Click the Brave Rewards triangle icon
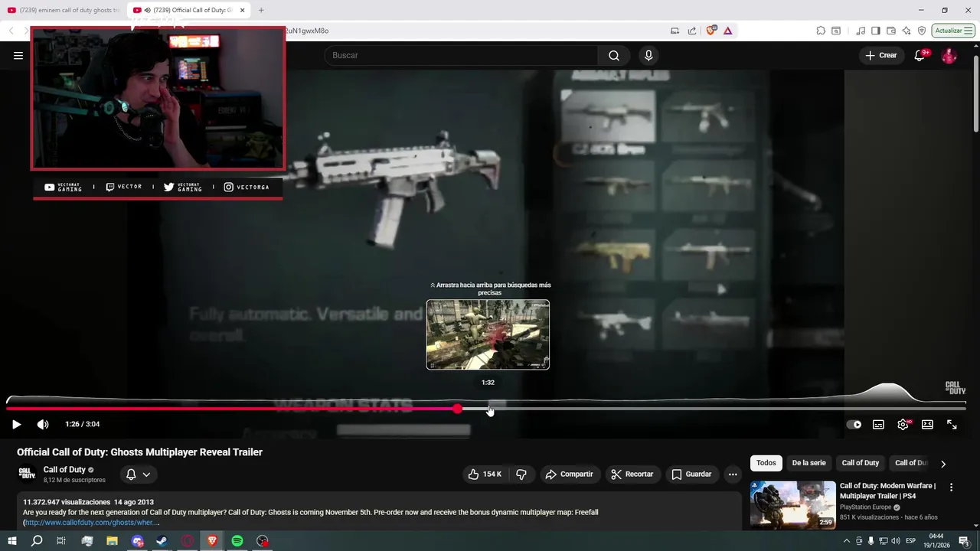The image size is (980, 551). (x=727, y=31)
